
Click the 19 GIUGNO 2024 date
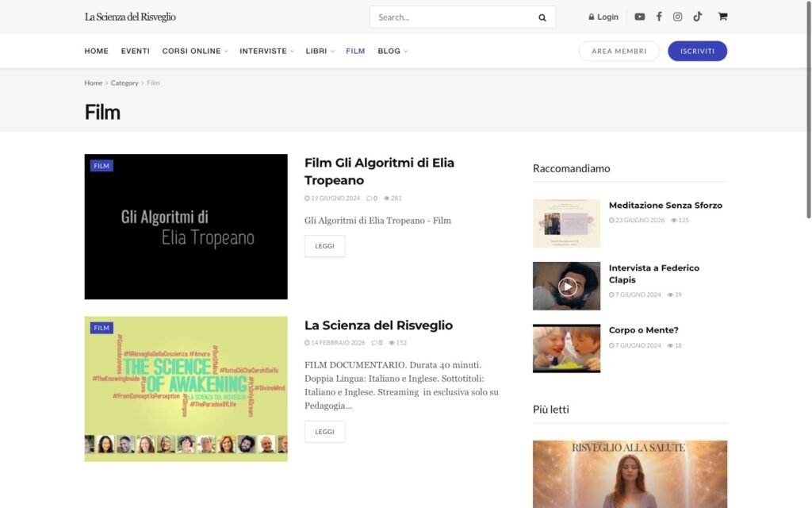(332, 198)
